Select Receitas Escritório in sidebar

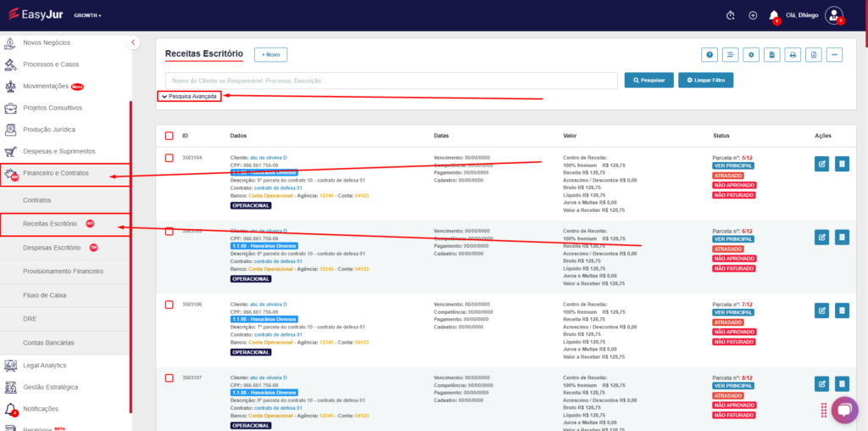[x=65, y=224]
